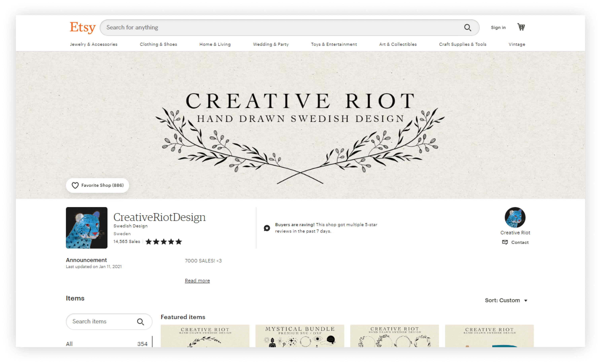601x364 pixels.
Task: Open the Craft Supplies & Tools category
Action: tap(463, 44)
